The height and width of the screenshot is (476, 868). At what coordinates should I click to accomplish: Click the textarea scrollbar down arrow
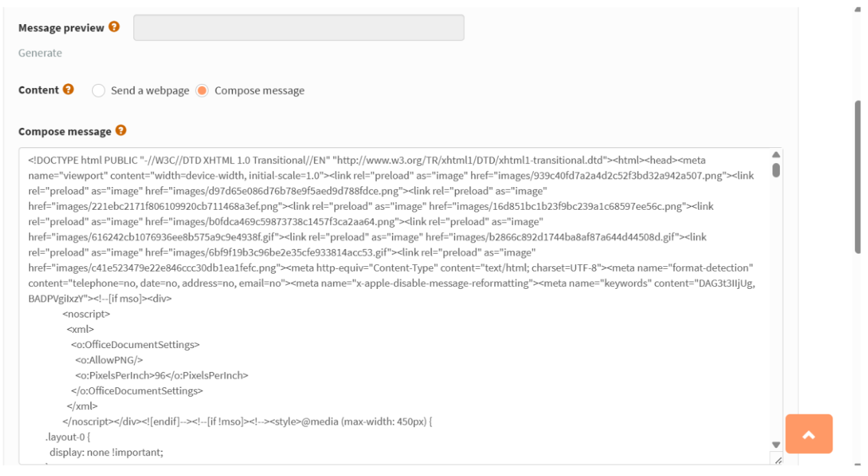[x=777, y=443]
